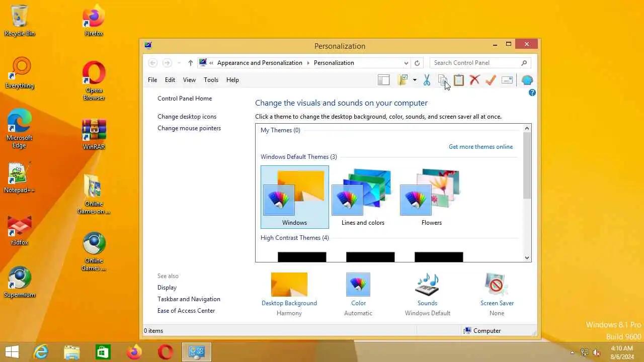The width and height of the screenshot is (644, 362).
Task: Click Get more themes online
Action: (x=480, y=147)
